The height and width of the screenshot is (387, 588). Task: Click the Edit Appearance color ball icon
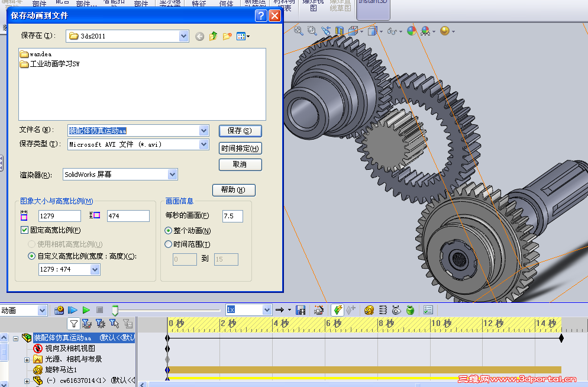pyautogui.click(x=412, y=31)
